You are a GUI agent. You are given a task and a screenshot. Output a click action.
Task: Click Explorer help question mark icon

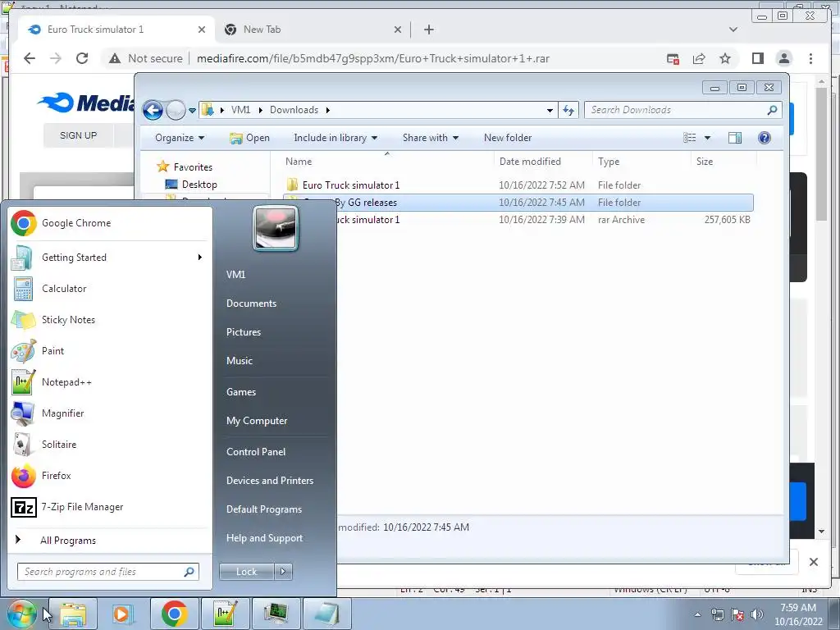pyautogui.click(x=765, y=138)
